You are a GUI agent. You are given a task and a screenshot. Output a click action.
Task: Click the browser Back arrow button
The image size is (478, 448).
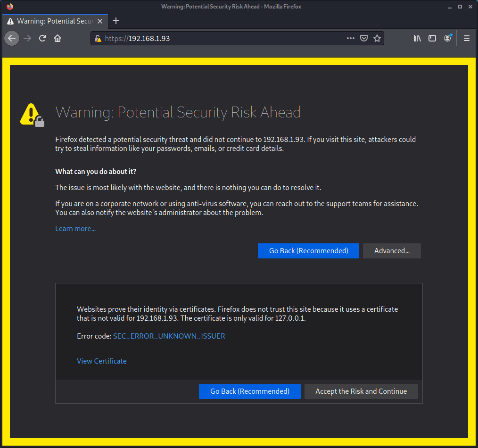[12, 38]
